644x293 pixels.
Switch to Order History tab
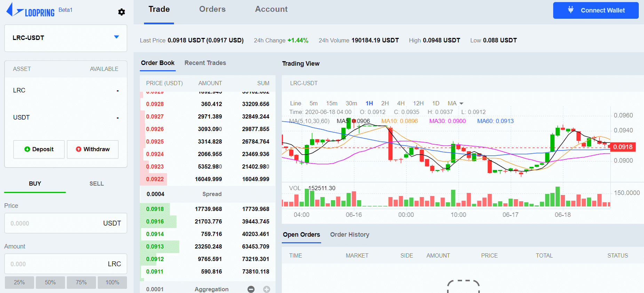(x=350, y=235)
